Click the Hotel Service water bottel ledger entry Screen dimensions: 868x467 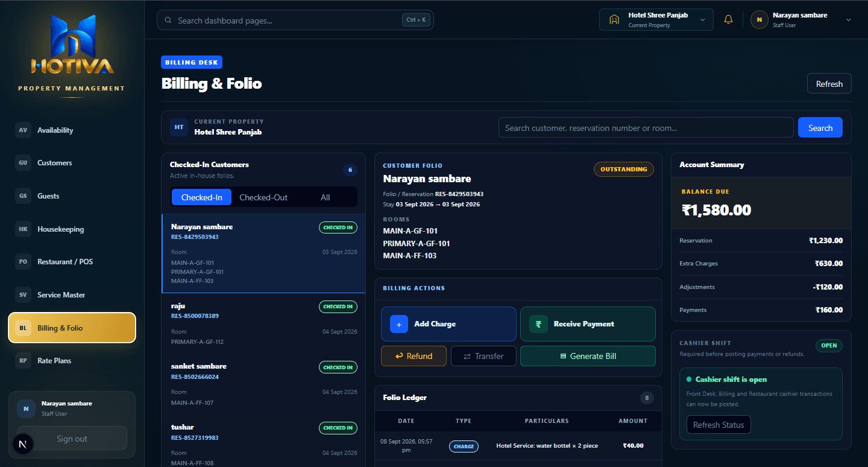coord(518,446)
